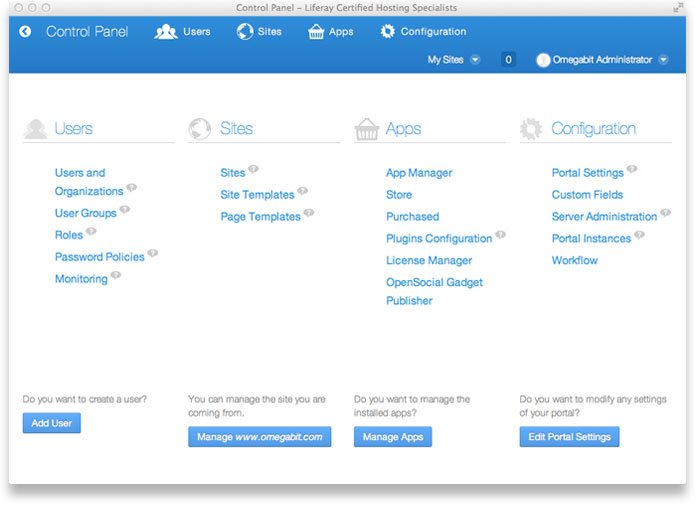Open the Page Templates link
The height and width of the screenshot is (510, 695).
(x=261, y=217)
